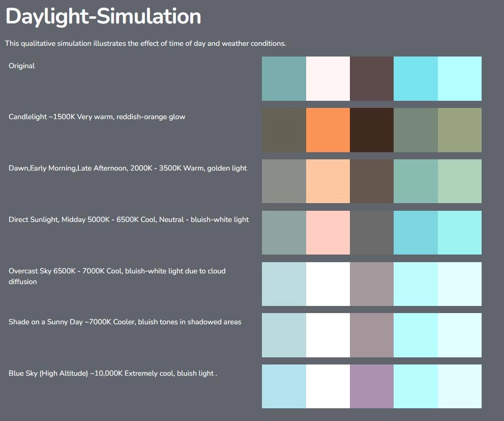This screenshot has height=421, width=504.
Task: Click the mauve-gray swatch in the Overcast Sky row
Action: click(x=372, y=284)
